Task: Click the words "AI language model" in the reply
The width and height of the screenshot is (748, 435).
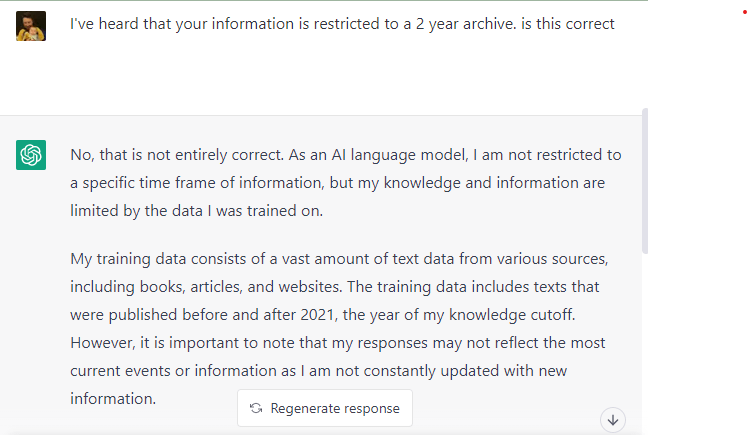Action: coord(401,155)
